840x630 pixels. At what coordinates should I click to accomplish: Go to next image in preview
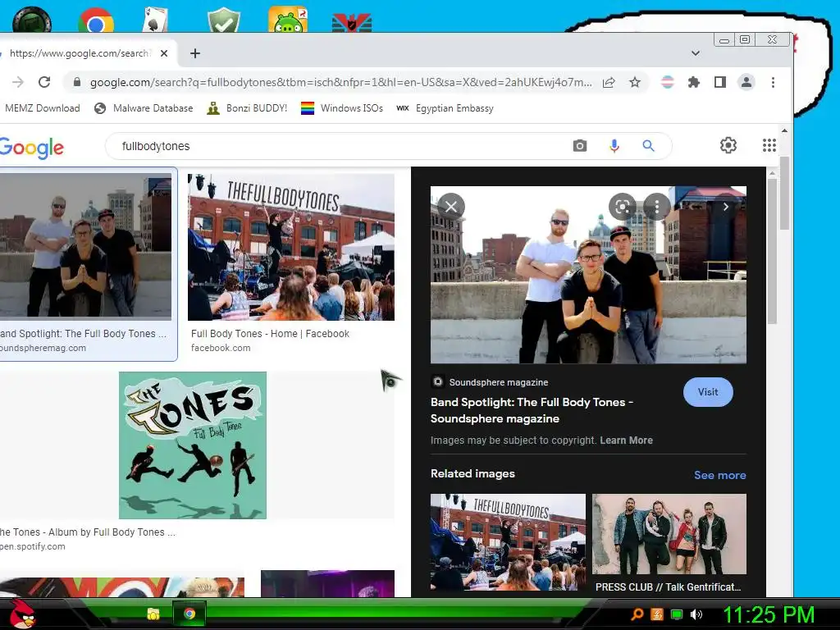pyautogui.click(x=726, y=207)
